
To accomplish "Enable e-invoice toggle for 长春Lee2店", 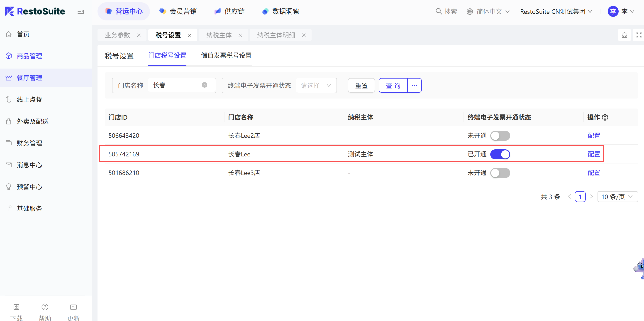I will click(500, 136).
